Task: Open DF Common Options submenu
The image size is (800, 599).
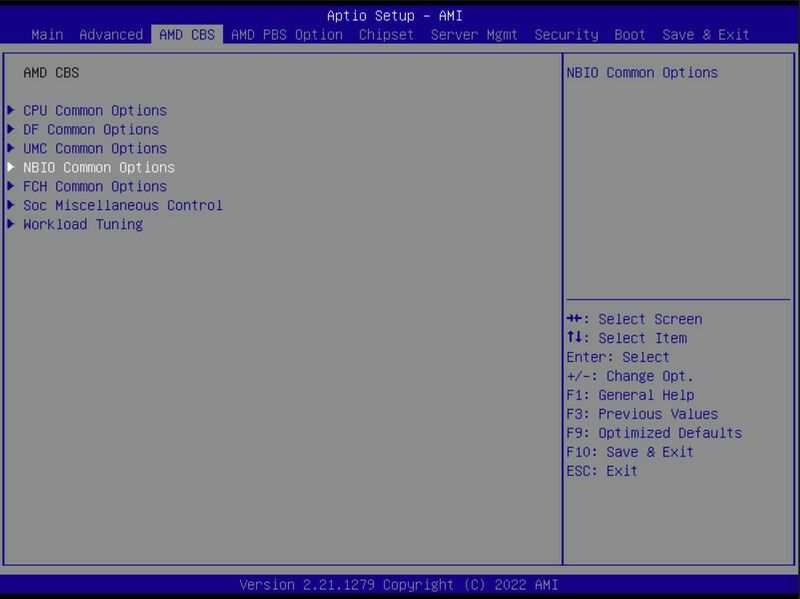Action: pyautogui.click(x=91, y=130)
